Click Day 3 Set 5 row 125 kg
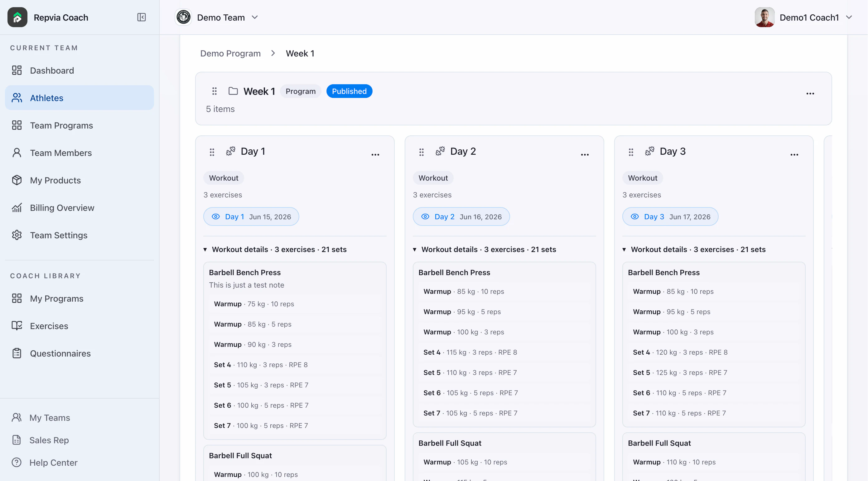 click(x=714, y=372)
